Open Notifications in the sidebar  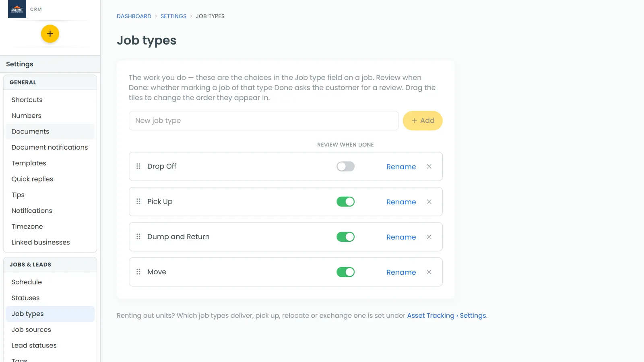(50, 211)
